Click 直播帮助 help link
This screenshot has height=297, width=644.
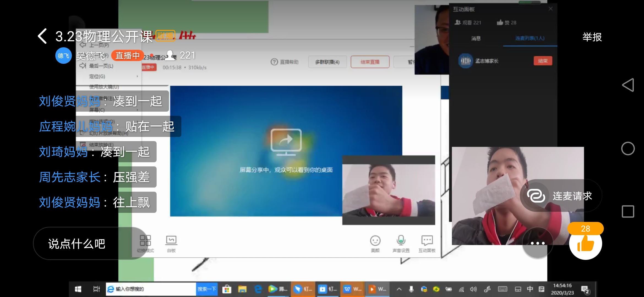pyautogui.click(x=285, y=62)
